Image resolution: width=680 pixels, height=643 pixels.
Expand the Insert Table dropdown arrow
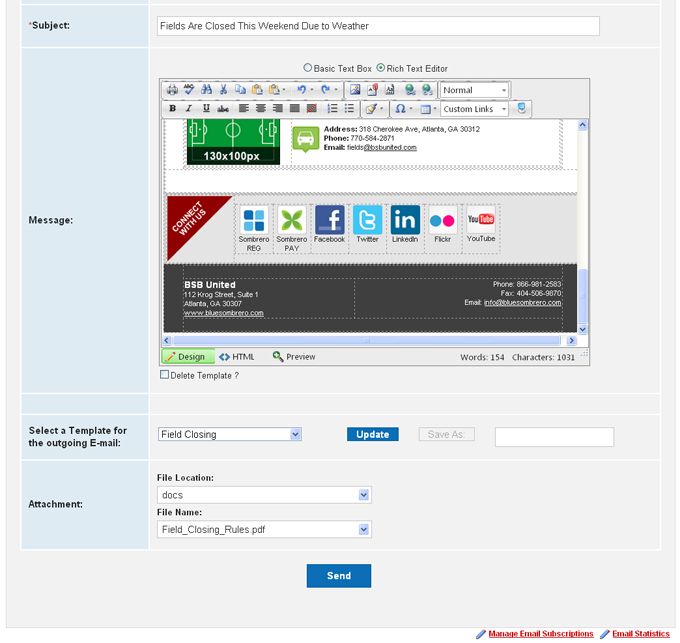(x=435, y=108)
